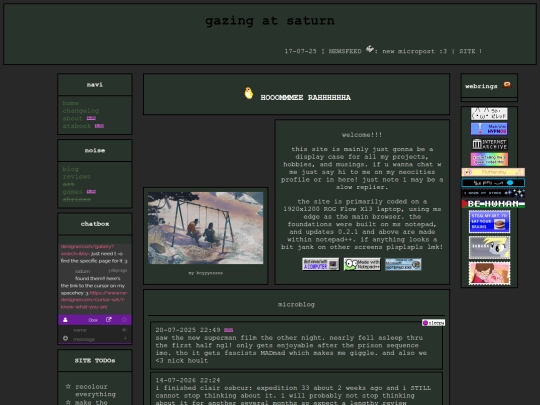
Task: Click the 'recolour everything' todo item
Action: (x=95, y=390)
